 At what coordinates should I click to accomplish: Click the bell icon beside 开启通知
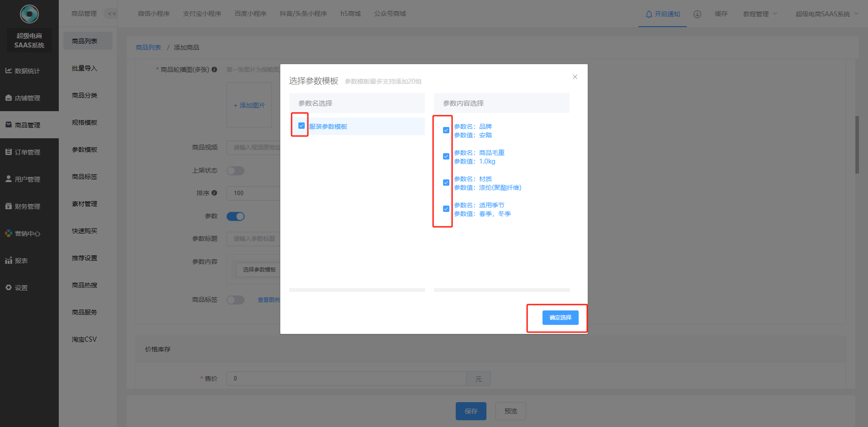[649, 14]
